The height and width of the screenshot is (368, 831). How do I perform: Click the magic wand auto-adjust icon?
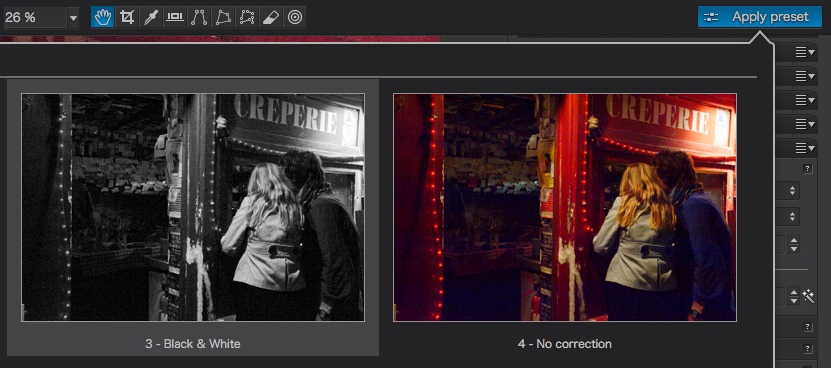[x=809, y=295]
